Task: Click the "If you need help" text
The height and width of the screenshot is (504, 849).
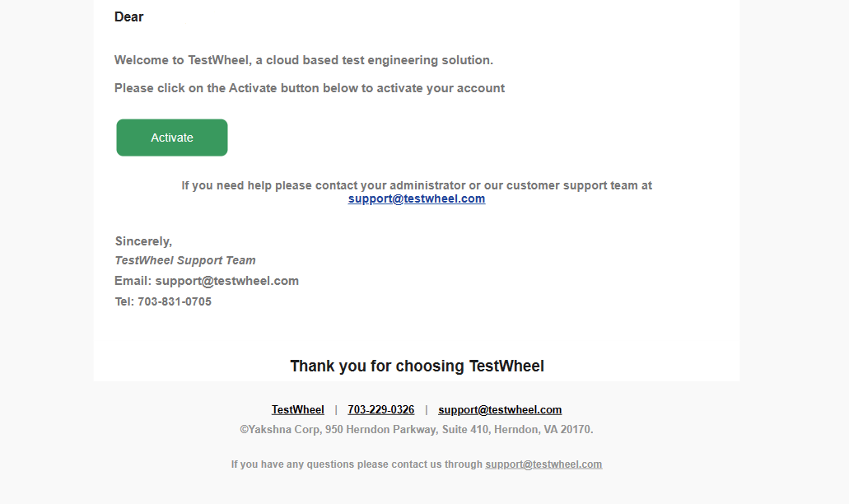Action: 416,185
